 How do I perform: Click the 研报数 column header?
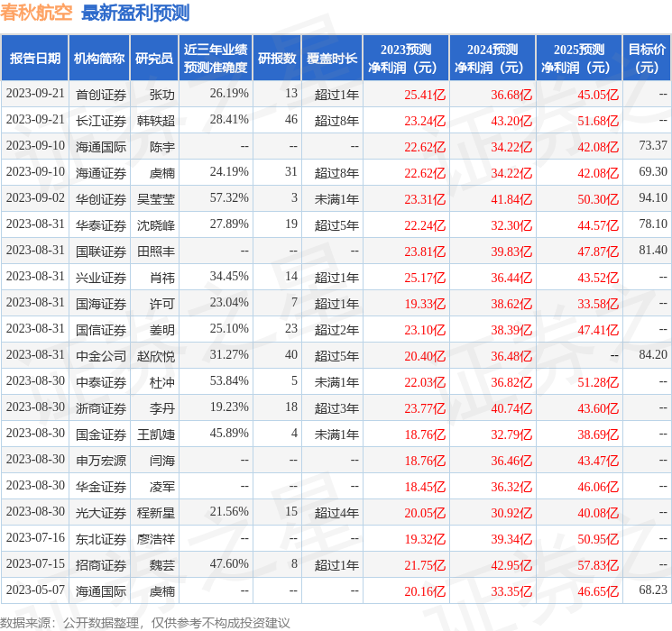[277, 59]
